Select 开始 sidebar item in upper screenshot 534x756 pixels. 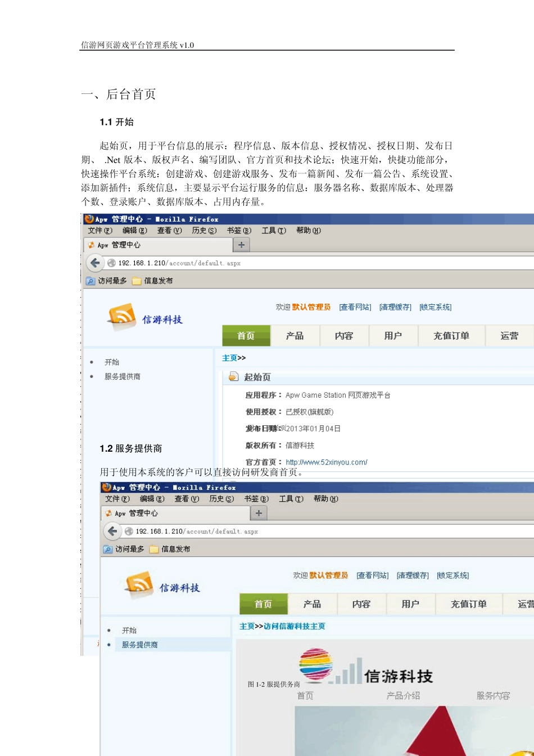tap(112, 362)
